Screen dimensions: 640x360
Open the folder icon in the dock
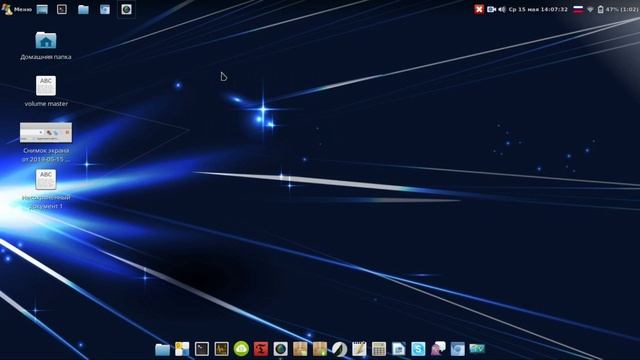pos(162,349)
